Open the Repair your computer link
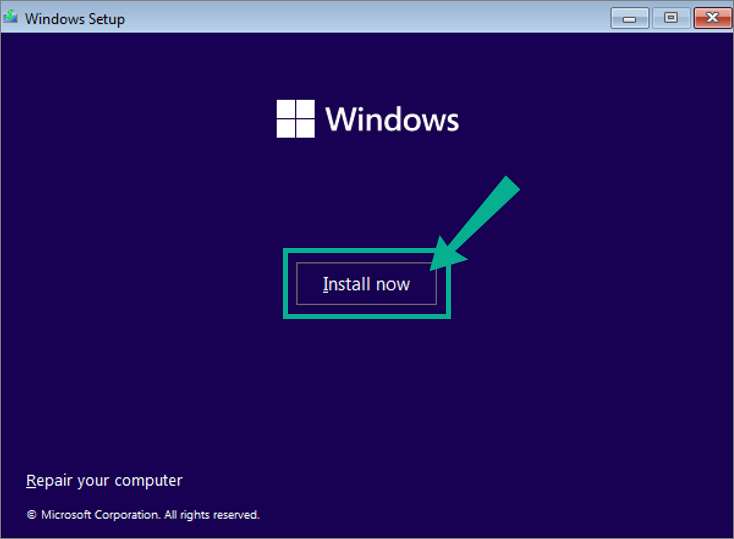 point(104,480)
